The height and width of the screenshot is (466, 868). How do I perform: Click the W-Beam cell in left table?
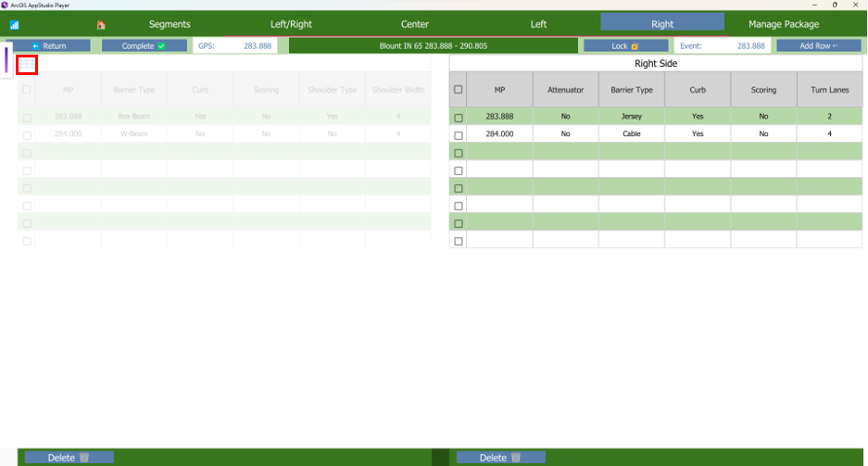click(x=134, y=133)
